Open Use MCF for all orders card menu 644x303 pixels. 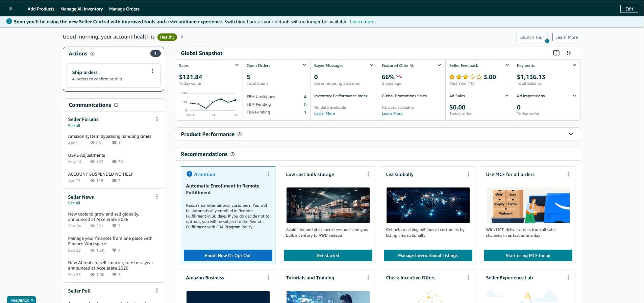point(568,174)
